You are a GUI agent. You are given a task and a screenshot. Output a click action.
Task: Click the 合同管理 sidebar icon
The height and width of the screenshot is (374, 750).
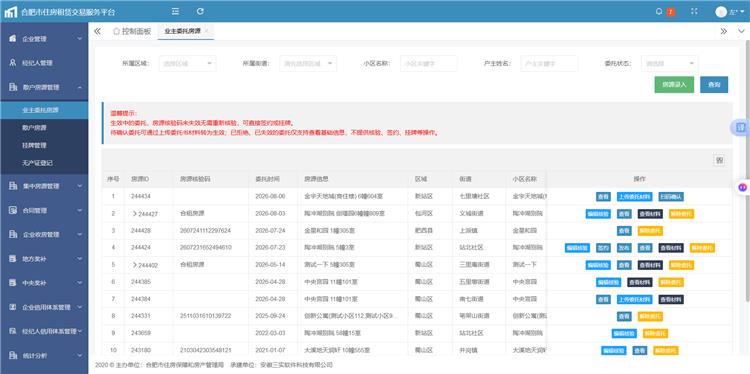click(13, 210)
